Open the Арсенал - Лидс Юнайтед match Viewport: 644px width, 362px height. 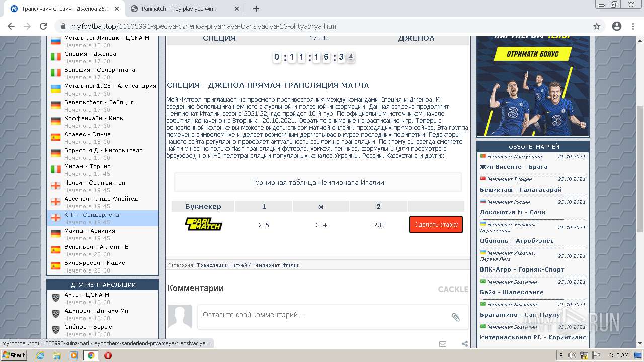(x=101, y=199)
